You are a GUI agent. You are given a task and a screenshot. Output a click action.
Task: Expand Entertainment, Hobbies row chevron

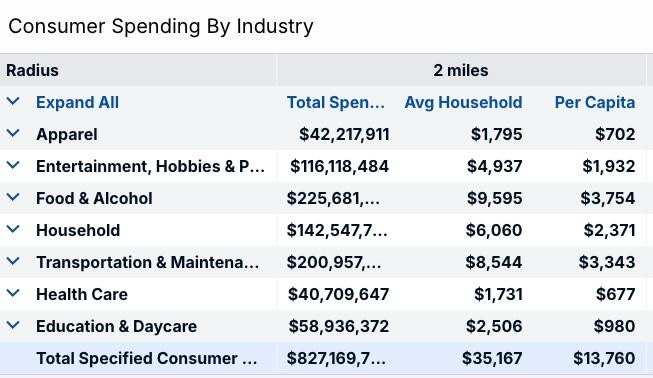13,165
